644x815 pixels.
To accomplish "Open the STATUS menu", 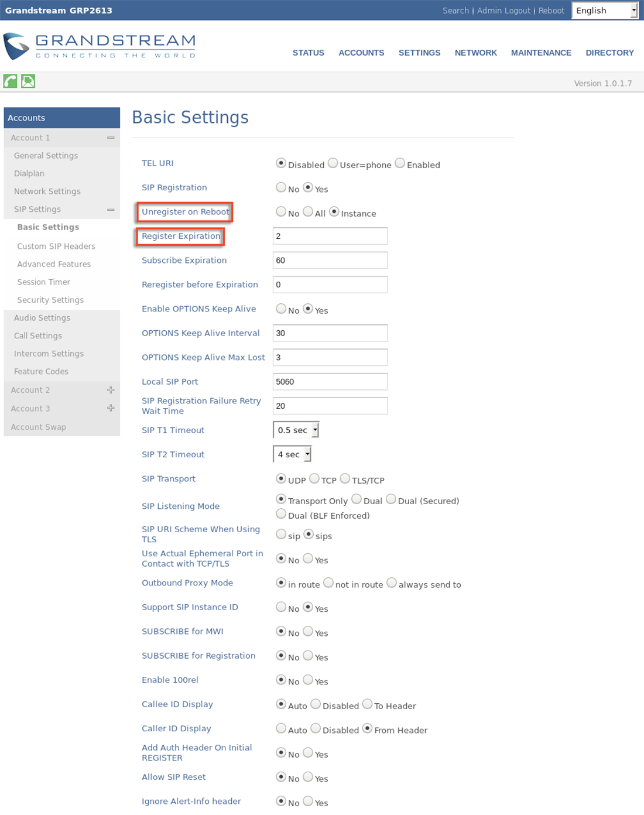I will point(309,53).
